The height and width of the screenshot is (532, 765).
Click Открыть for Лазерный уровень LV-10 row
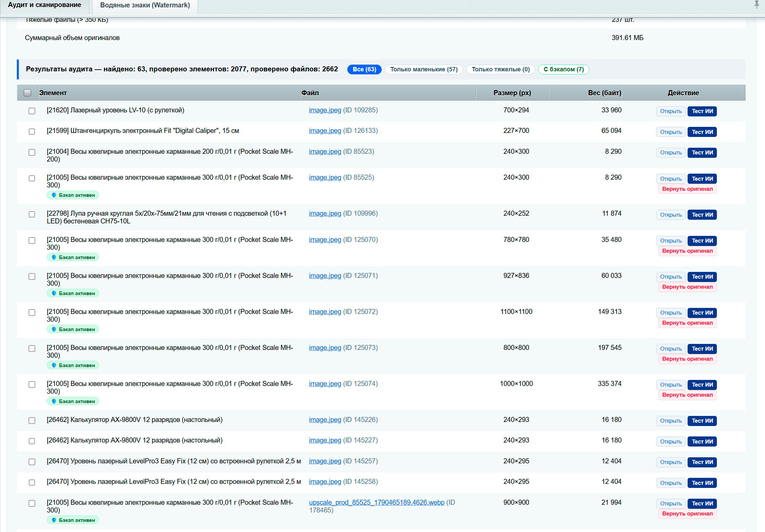(x=671, y=111)
